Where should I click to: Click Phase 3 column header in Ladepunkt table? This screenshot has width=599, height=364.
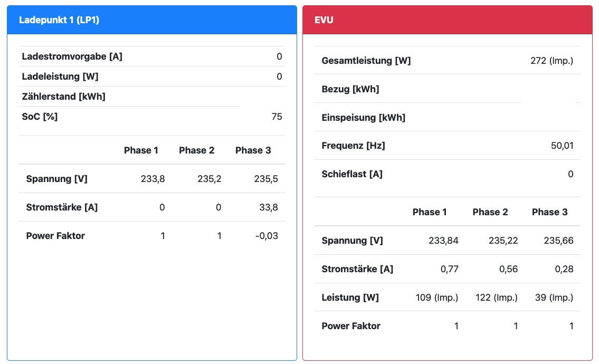pyautogui.click(x=253, y=150)
